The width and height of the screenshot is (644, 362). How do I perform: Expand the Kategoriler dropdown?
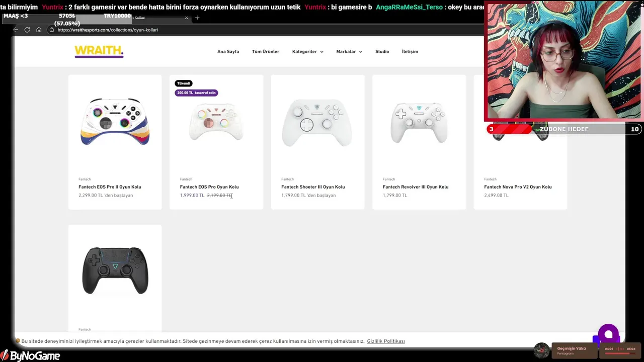point(308,51)
